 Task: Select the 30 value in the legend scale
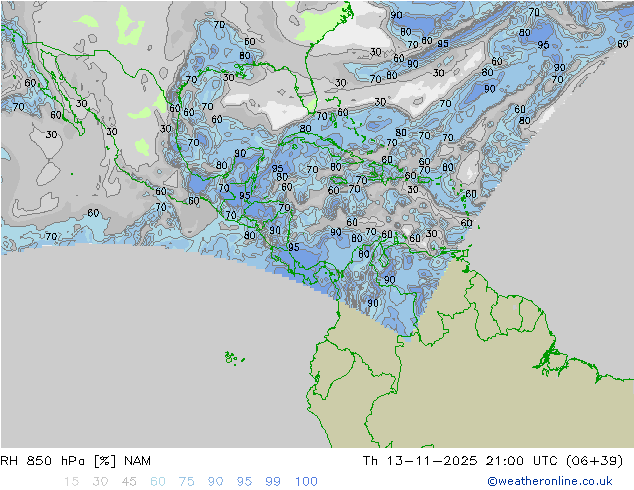click(x=100, y=482)
